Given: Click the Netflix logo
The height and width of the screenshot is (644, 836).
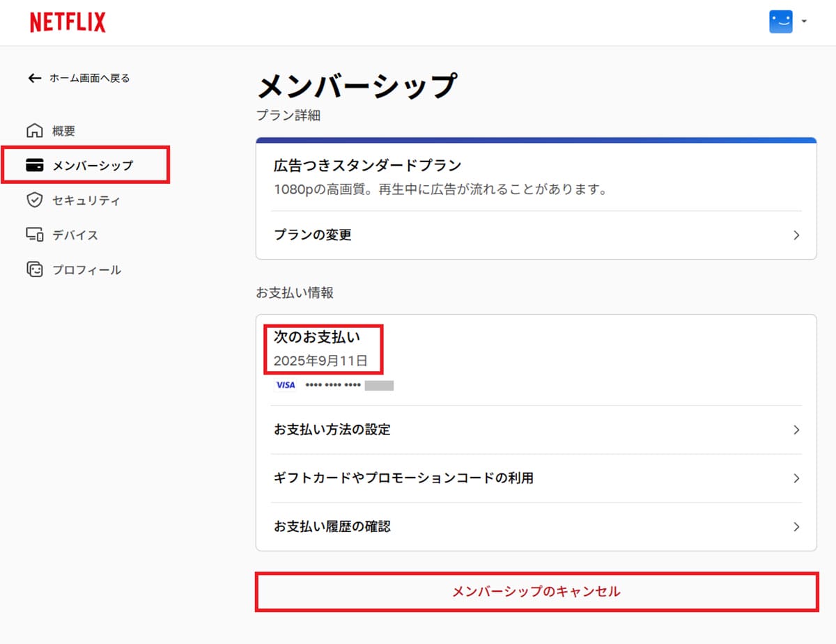Looking at the screenshot, I should [x=68, y=22].
